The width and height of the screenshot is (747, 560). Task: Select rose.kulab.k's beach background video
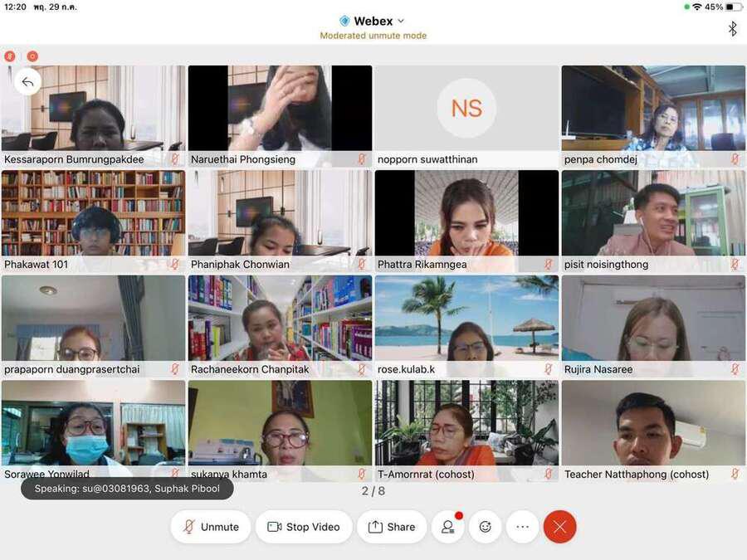pyautogui.click(x=466, y=319)
